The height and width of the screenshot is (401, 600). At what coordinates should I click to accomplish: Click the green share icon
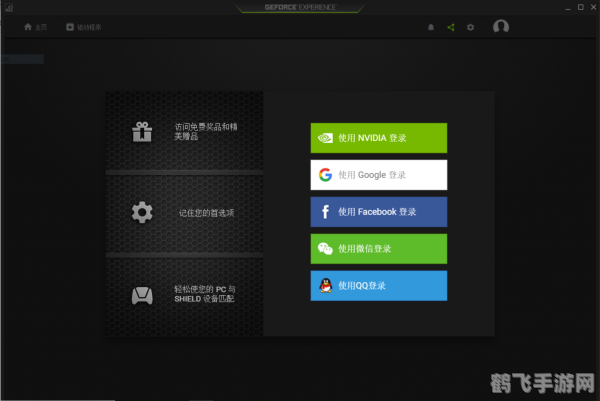tap(451, 27)
